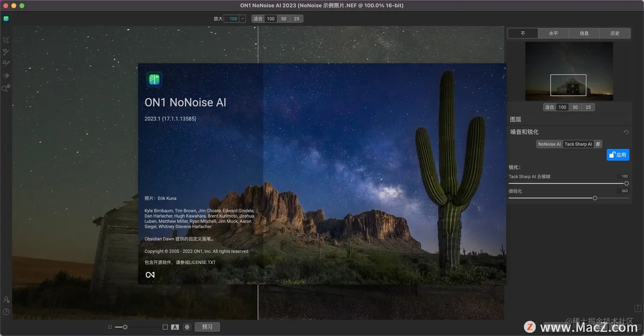Select the eraser retouch tool

pyautogui.click(x=6, y=75)
